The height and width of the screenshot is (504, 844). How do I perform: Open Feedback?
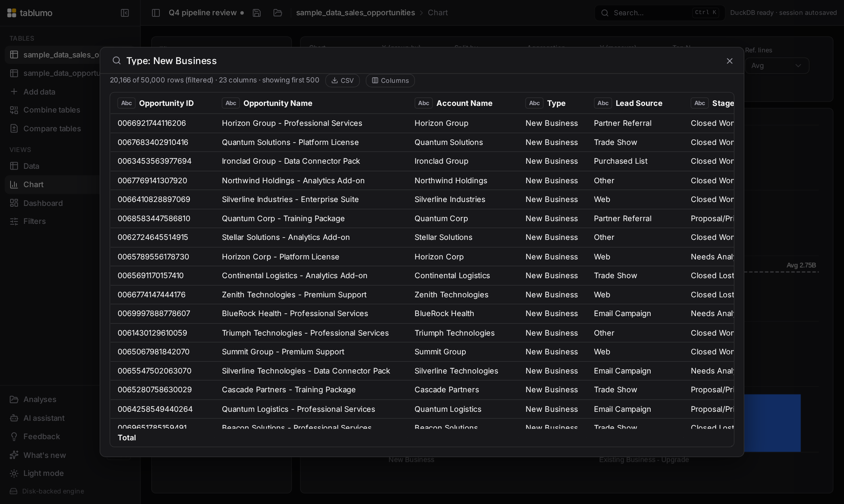tap(35, 436)
